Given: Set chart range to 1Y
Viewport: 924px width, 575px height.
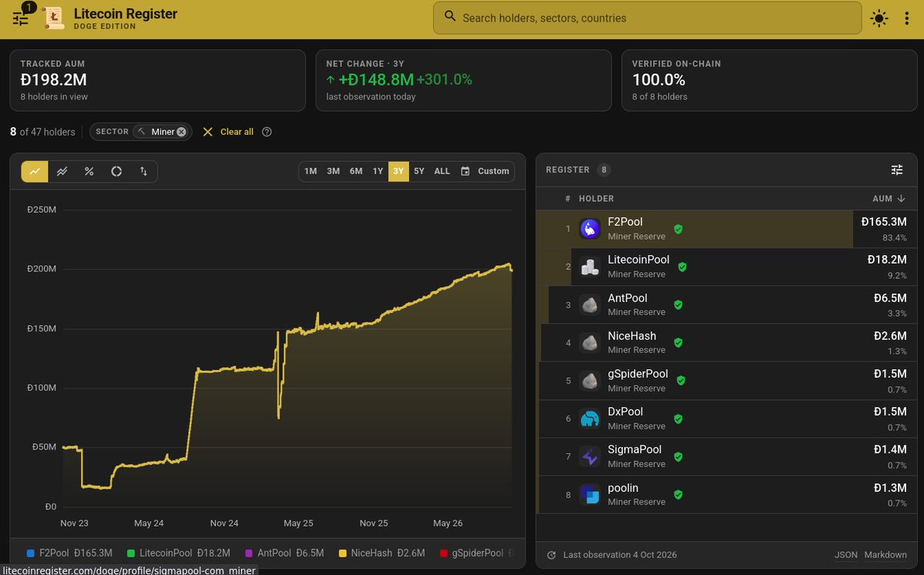Looking at the screenshot, I should pos(378,171).
